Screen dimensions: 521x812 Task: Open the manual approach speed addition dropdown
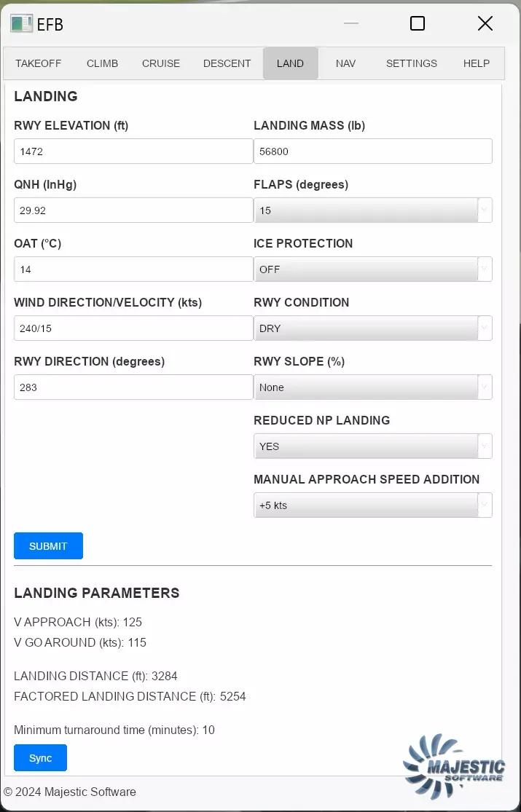(372, 505)
